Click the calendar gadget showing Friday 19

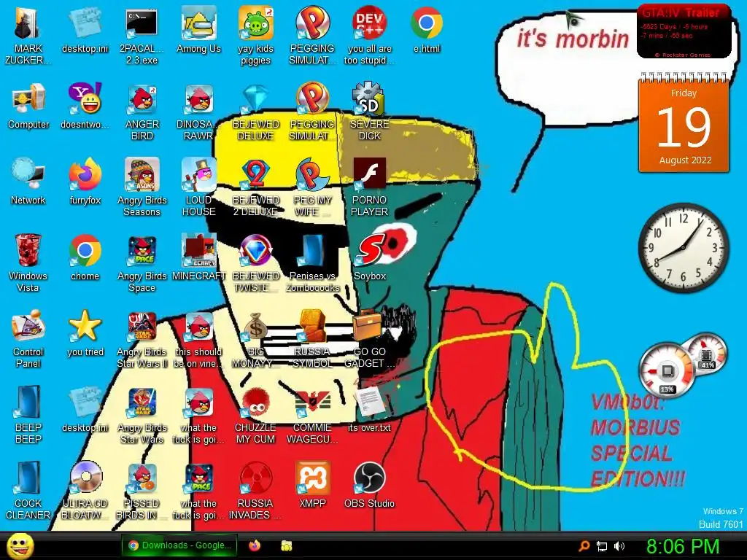[x=684, y=122]
